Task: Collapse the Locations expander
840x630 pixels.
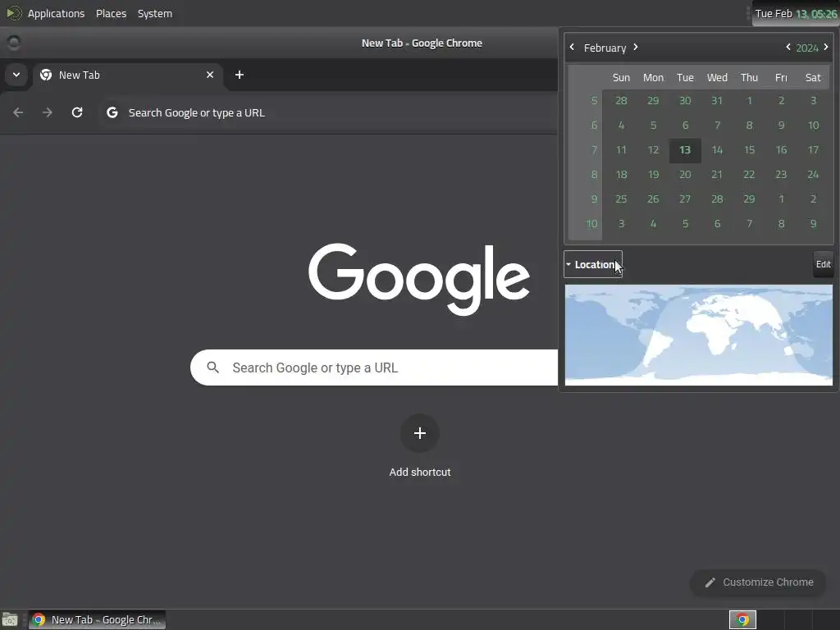Action: pyautogui.click(x=593, y=264)
